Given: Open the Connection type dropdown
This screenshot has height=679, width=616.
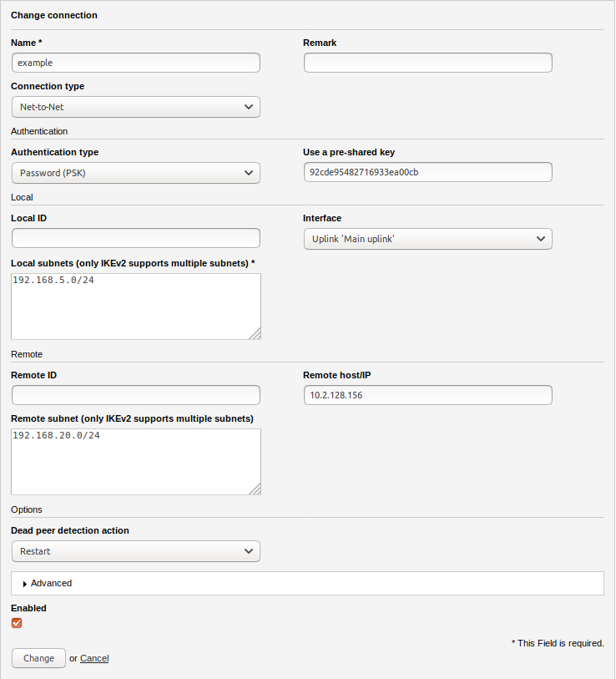Looking at the screenshot, I should pos(135,107).
